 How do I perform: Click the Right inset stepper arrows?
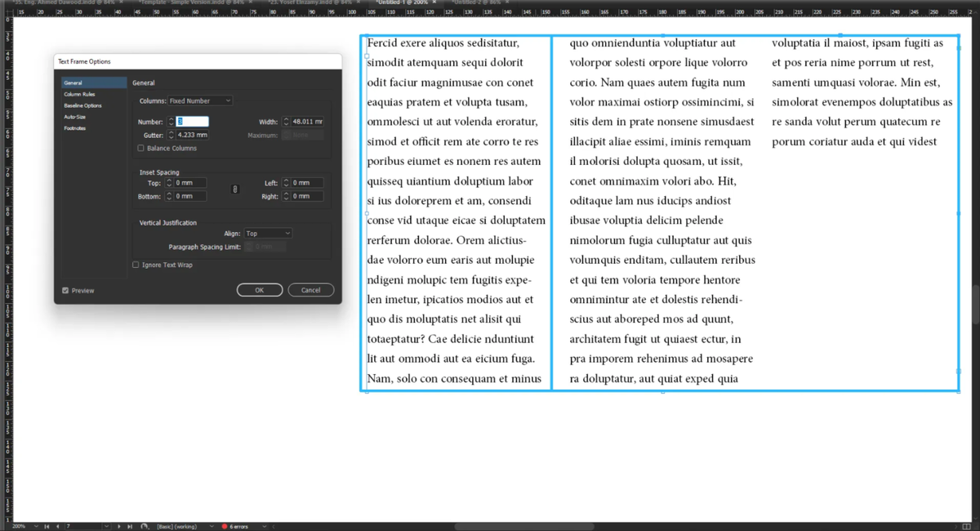(x=286, y=196)
